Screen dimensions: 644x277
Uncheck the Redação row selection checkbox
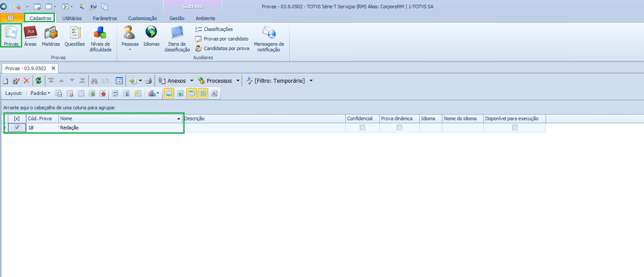[17, 128]
